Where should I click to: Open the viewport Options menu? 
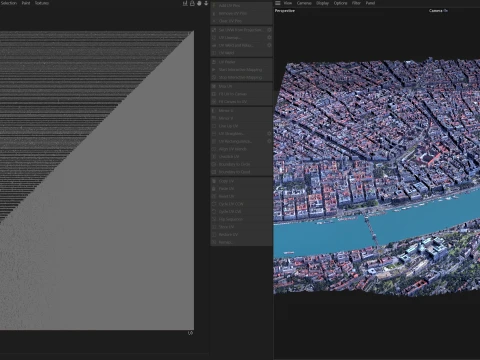click(340, 3)
